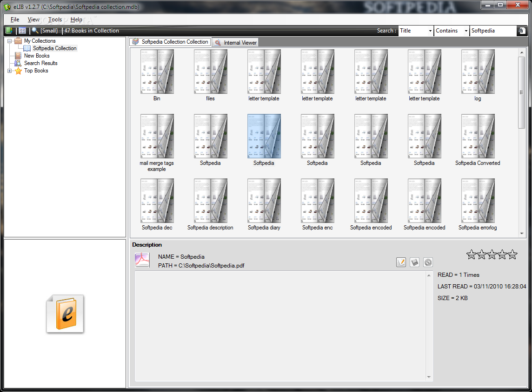Click the up arrow of thumbnail list scrollbar
Screen dimensions: 532x392
coord(522,52)
